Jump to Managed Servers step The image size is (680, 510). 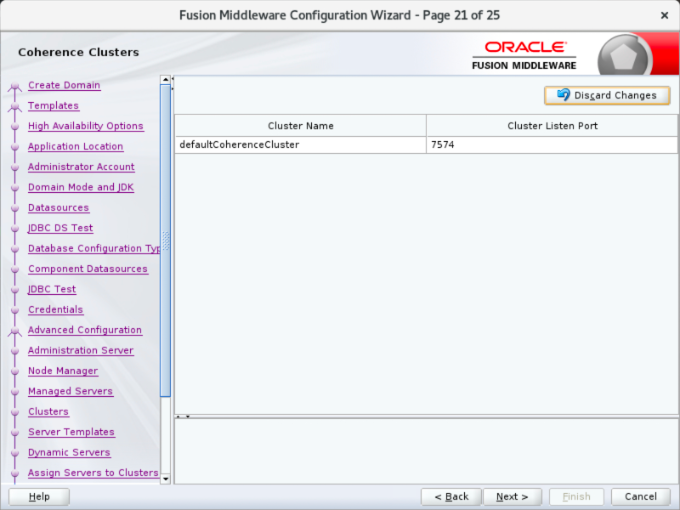pyautogui.click(x=70, y=391)
